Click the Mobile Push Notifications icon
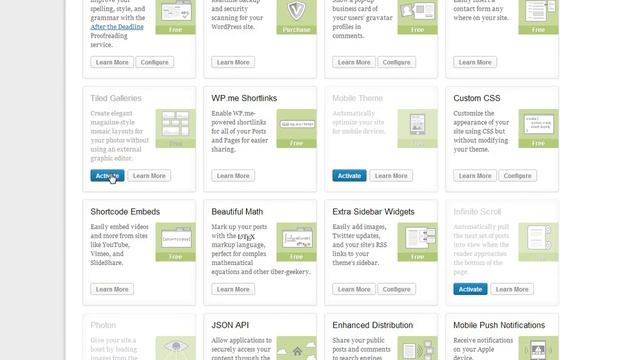 tap(538, 348)
